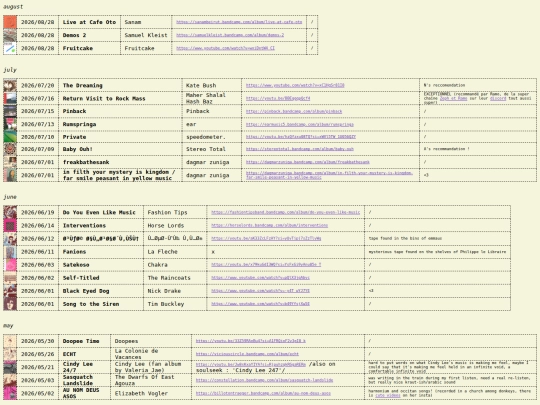Click the Sasquatch Landslide cover thumbnail
The width and height of the screenshot is (540, 405).
tap(10, 381)
